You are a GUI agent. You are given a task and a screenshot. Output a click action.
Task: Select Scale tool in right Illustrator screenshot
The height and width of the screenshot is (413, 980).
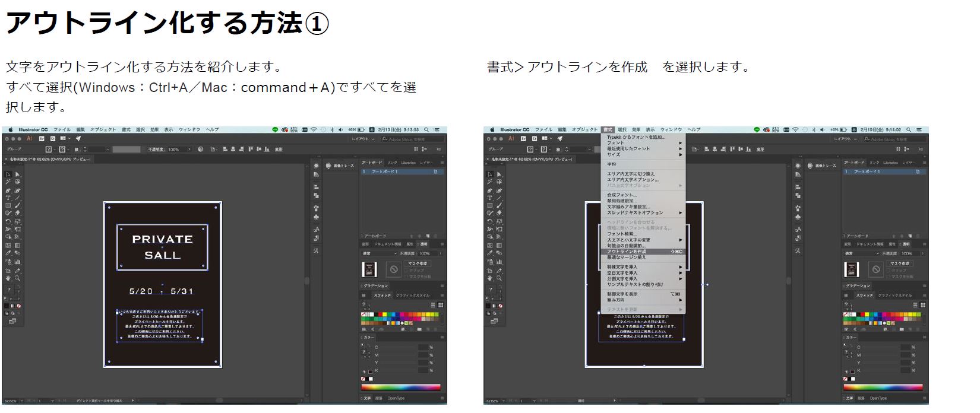coord(499,221)
